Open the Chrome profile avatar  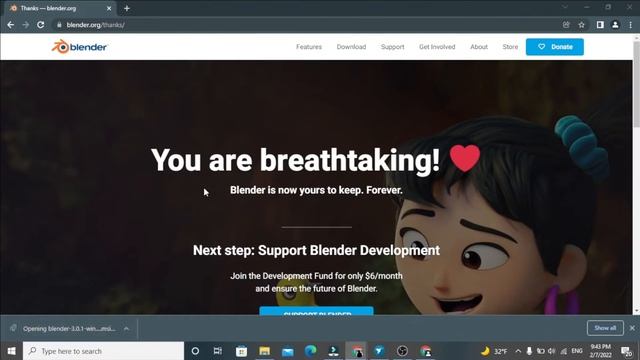tap(615, 25)
